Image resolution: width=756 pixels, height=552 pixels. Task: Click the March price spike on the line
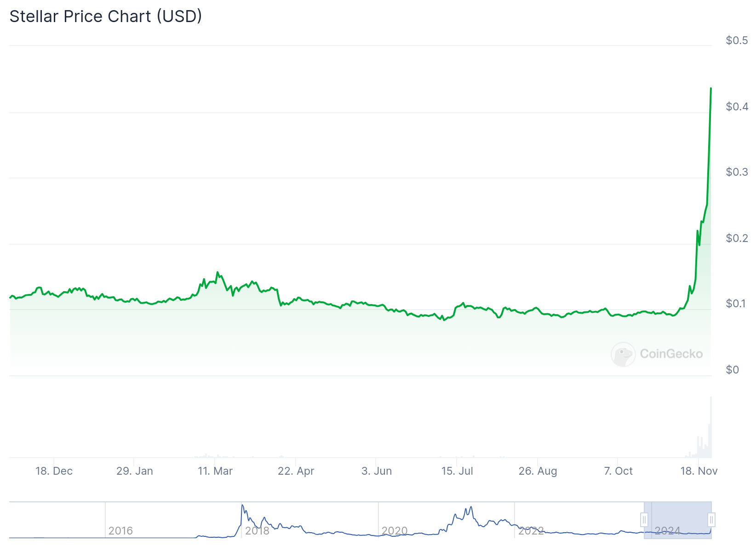pos(218,272)
